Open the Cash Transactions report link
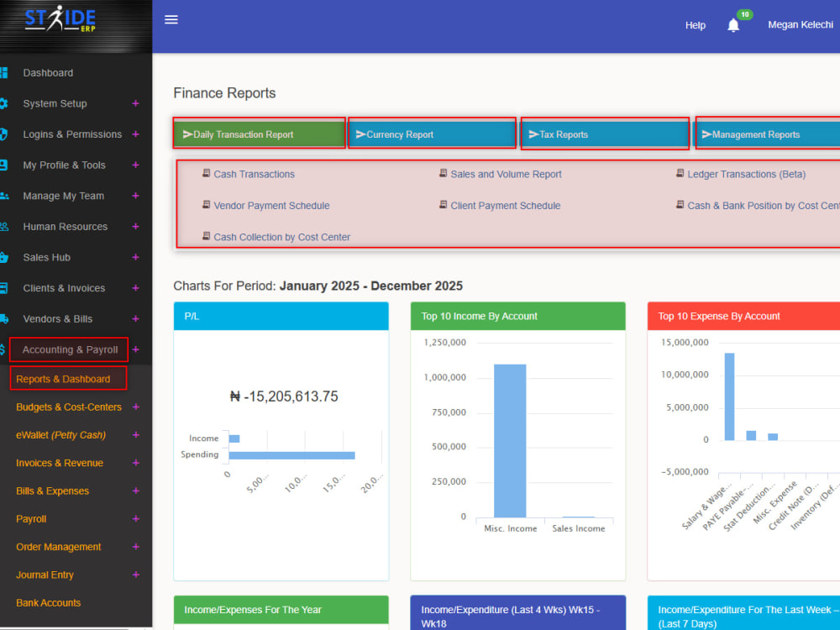Viewport: 840px width, 630px height. pos(254,174)
